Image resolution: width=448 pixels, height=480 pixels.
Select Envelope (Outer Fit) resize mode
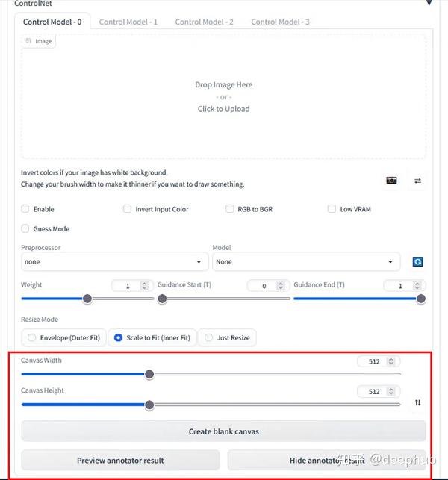[x=31, y=338]
